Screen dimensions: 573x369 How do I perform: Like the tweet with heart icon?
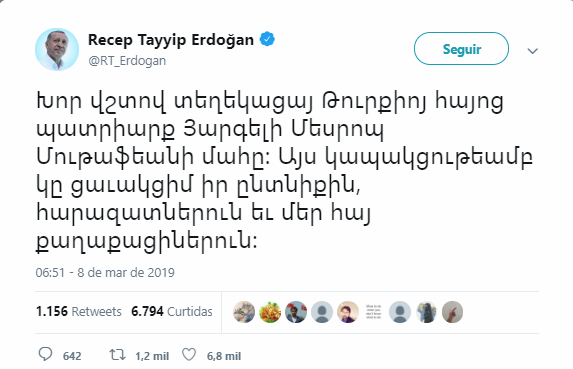(x=189, y=355)
